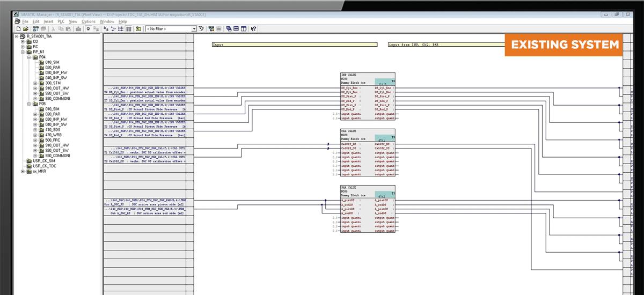Collapse the P05 folder node
644x295 pixels.
pos(29,104)
